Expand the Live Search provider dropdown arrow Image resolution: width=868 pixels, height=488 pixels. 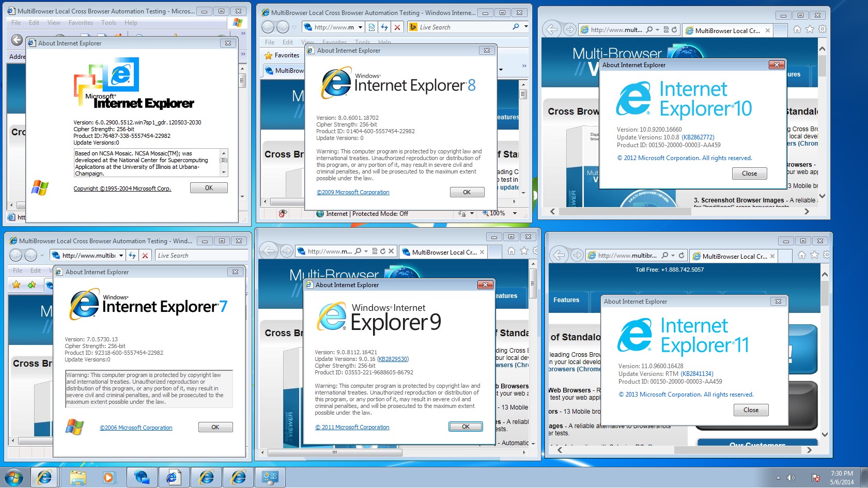click(526, 27)
